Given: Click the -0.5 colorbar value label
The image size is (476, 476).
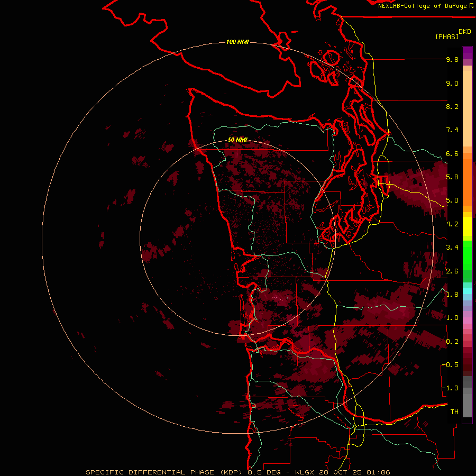Looking at the screenshot, I should point(450,365).
